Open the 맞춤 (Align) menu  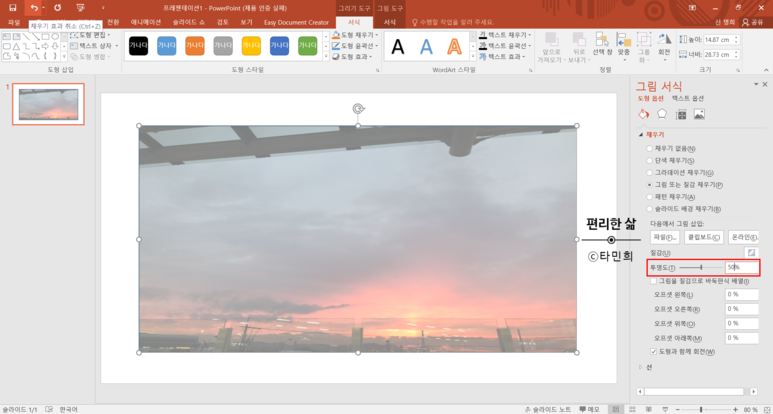(624, 47)
